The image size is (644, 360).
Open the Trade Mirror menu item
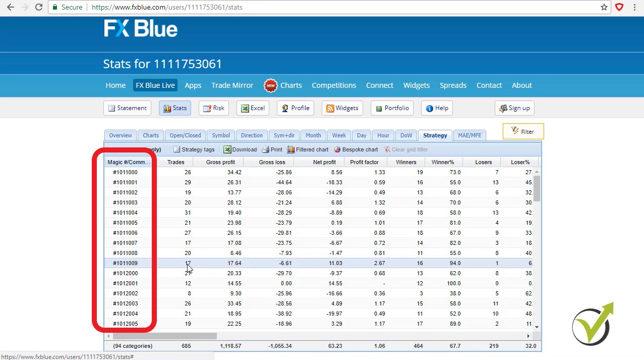coord(232,85)
